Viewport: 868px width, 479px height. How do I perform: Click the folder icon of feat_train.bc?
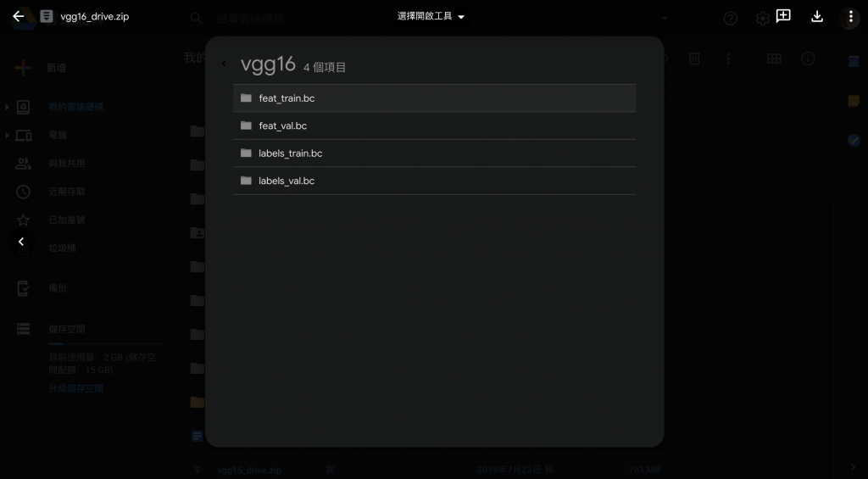(247, 98)
